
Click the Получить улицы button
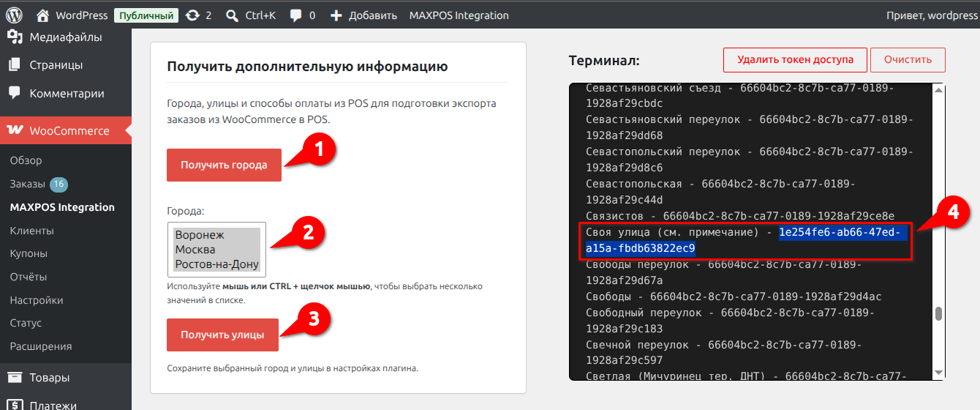pos(222,335)
